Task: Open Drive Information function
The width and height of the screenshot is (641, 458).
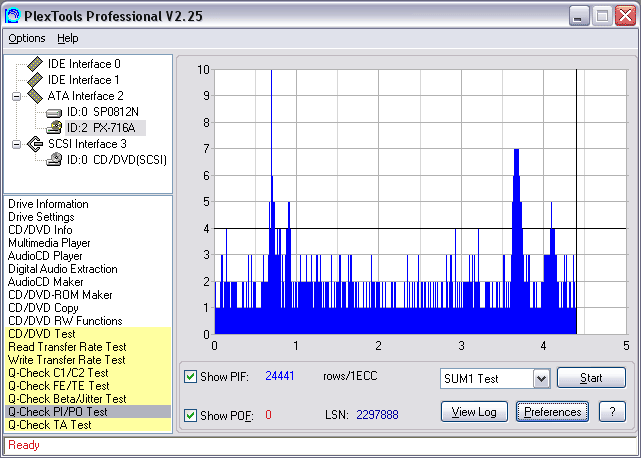Action: click(x=48, y=204)
